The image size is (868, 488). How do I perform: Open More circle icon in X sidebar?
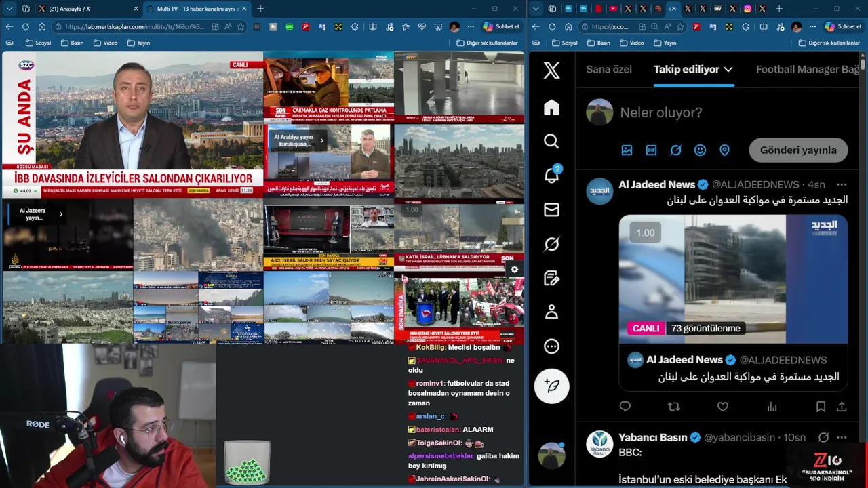click(551, 346)
